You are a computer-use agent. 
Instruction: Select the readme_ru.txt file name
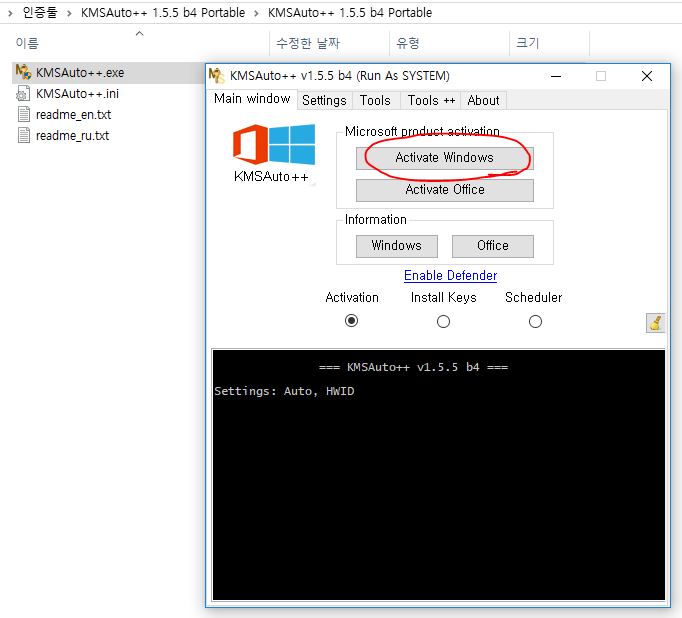[x=73, y=135]
